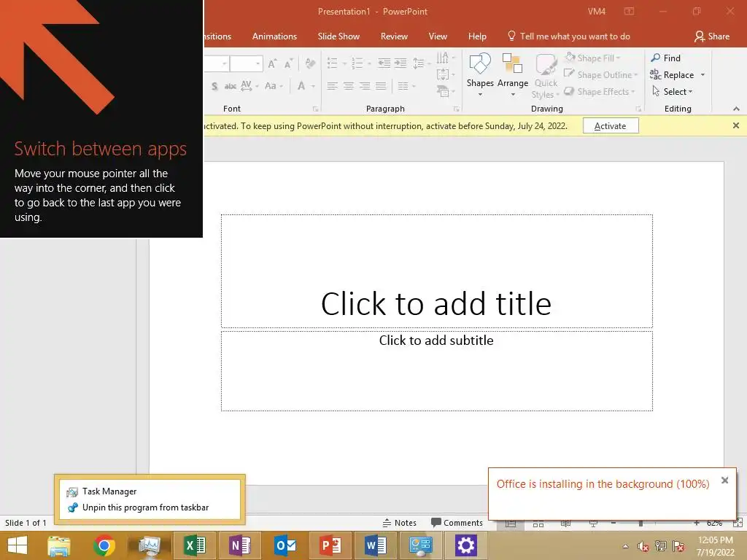747x560 pixels.
Task: Collapse the ribbon with the chevron
Action: 736,109
